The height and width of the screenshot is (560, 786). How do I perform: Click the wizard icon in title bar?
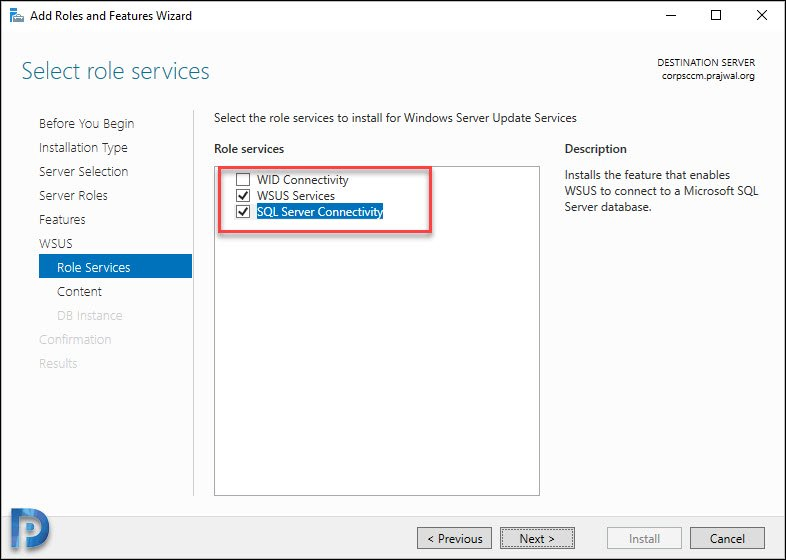[x=17, y=16]
